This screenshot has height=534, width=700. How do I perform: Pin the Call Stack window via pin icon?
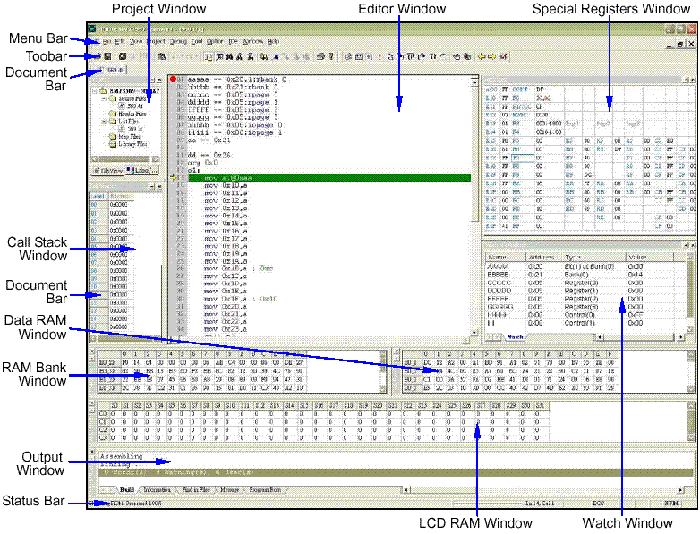[x=153, y=186]
